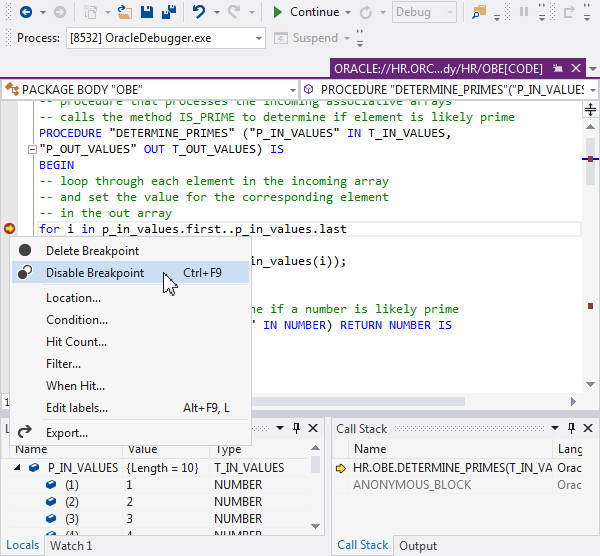
Task: Open the PACKAGE BODY "OBE" dropdown
Action: tap(291, 90)
